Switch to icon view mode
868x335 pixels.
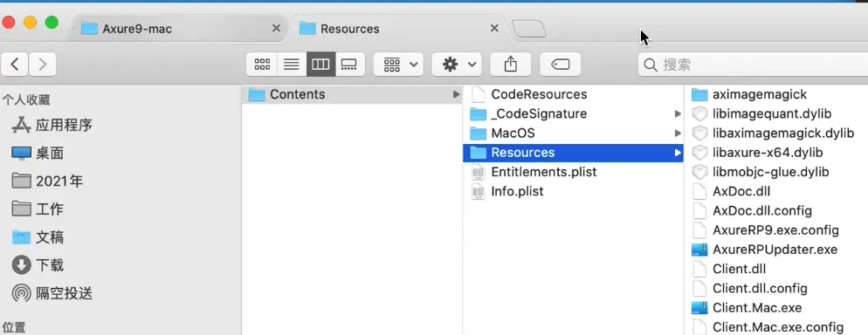pyautogui.click(x=262, y=65)
